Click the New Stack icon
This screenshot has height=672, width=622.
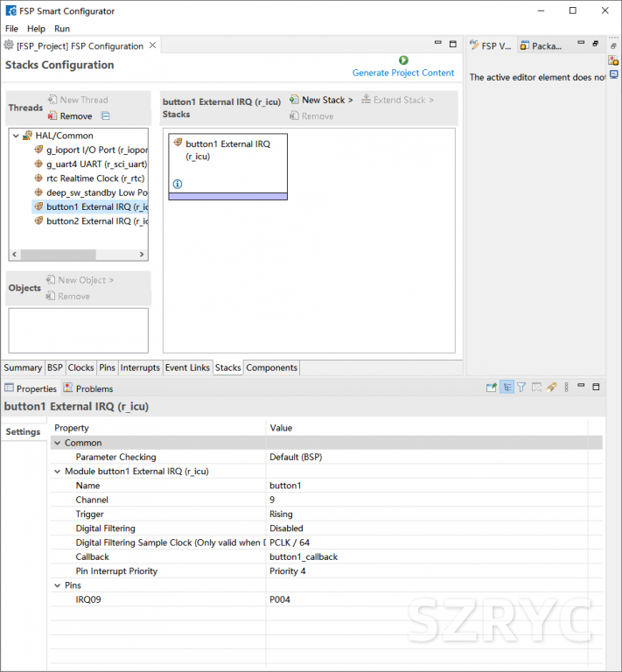(x=294, y=100)
